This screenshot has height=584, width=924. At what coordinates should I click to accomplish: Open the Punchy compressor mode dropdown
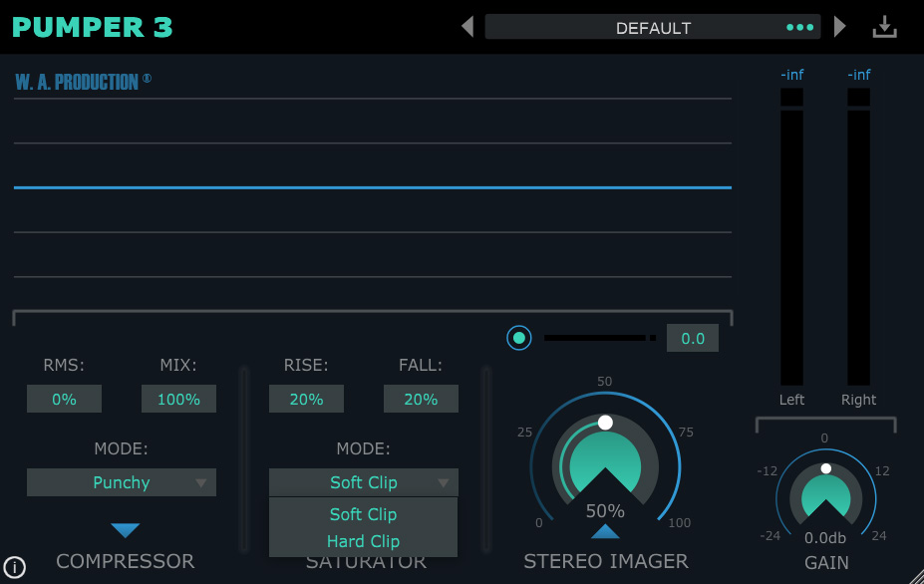122,482
